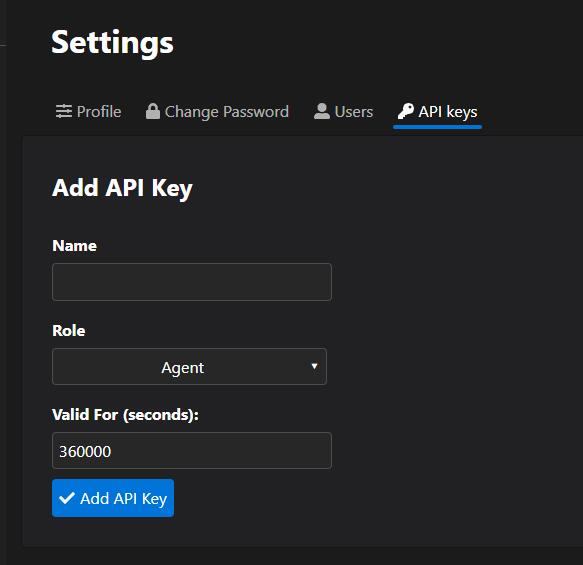The height and width of the screenshot is (565, 583).
Task: Select the API keys tab label
Action: coord(448,112)
